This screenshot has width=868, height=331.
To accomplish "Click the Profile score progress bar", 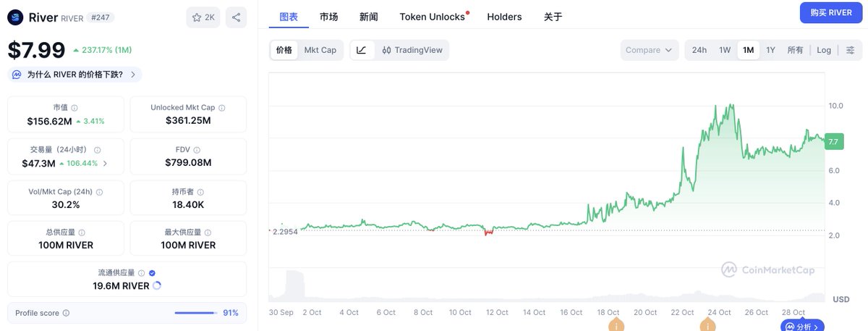I will click(x=195, y=313).
